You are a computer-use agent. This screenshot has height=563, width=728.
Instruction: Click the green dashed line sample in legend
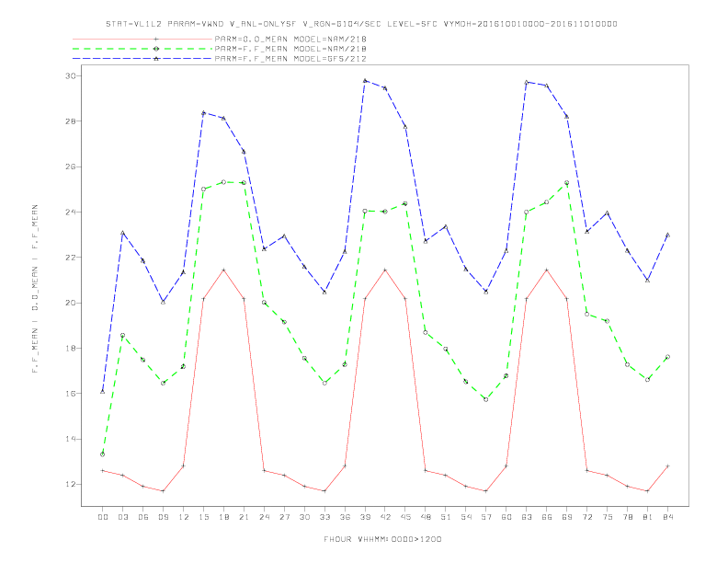pyautogui.click(x=142, y=49)
